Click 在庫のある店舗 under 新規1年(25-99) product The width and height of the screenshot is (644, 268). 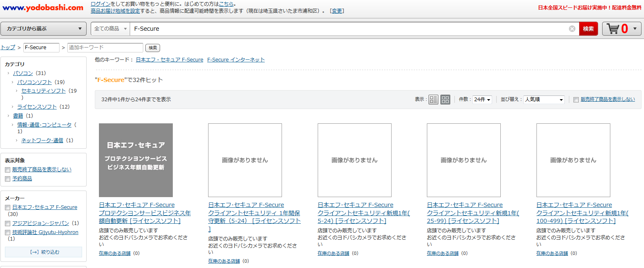[x=442, y=254]
